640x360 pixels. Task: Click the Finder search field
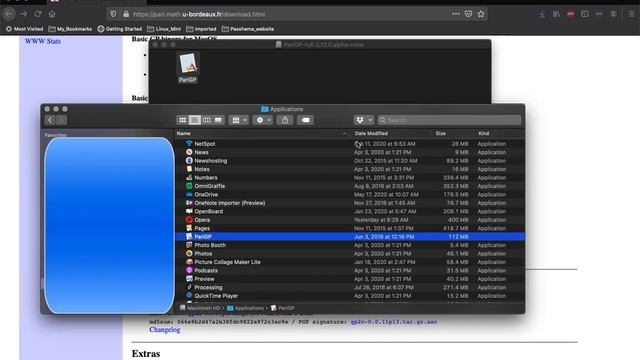pos(449,120)
